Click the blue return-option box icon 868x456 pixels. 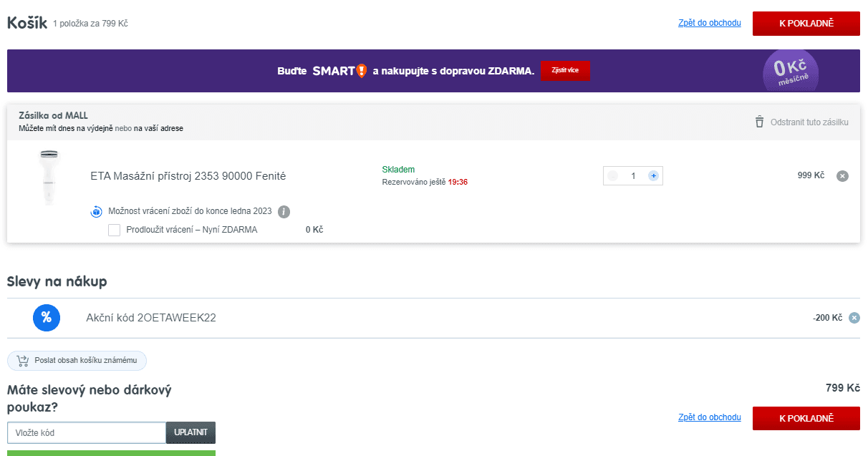97,211
